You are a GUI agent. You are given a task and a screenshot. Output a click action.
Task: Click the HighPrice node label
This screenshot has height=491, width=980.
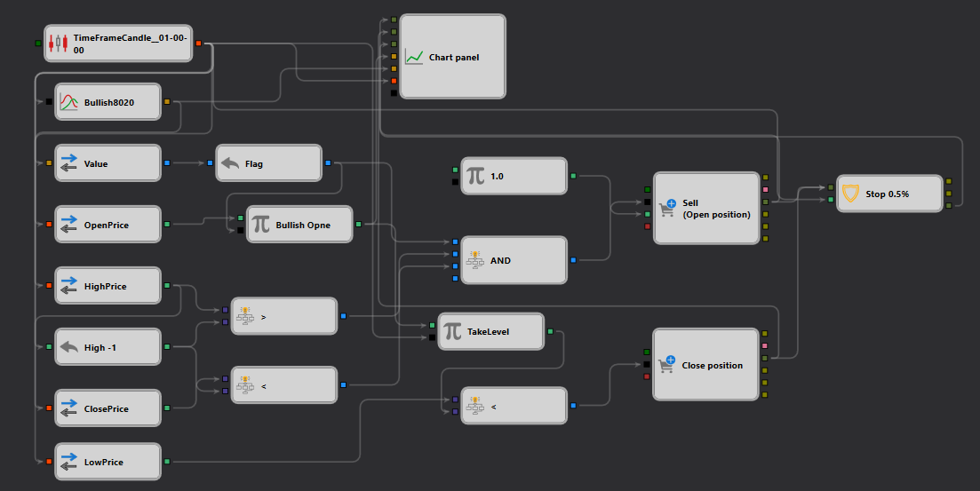tap(105, 286)
